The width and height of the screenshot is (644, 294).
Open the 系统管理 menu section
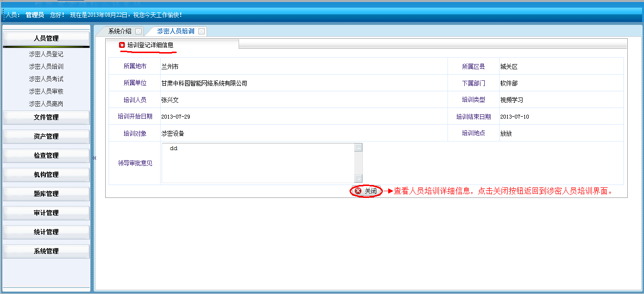coord(46,251)
